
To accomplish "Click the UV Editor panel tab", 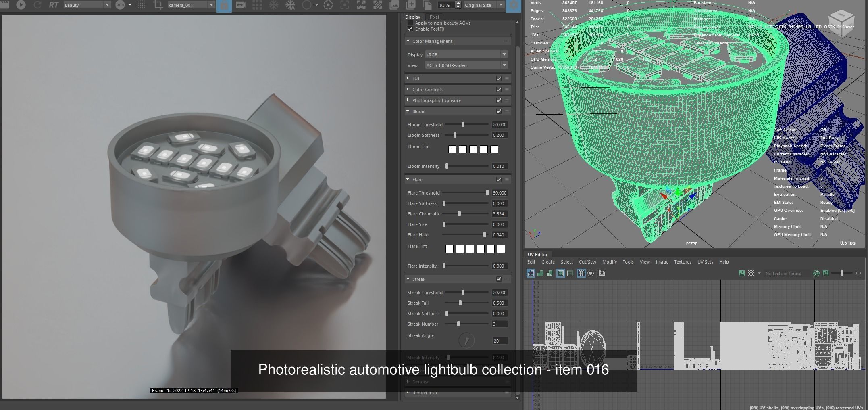I will tap(537, 255).
